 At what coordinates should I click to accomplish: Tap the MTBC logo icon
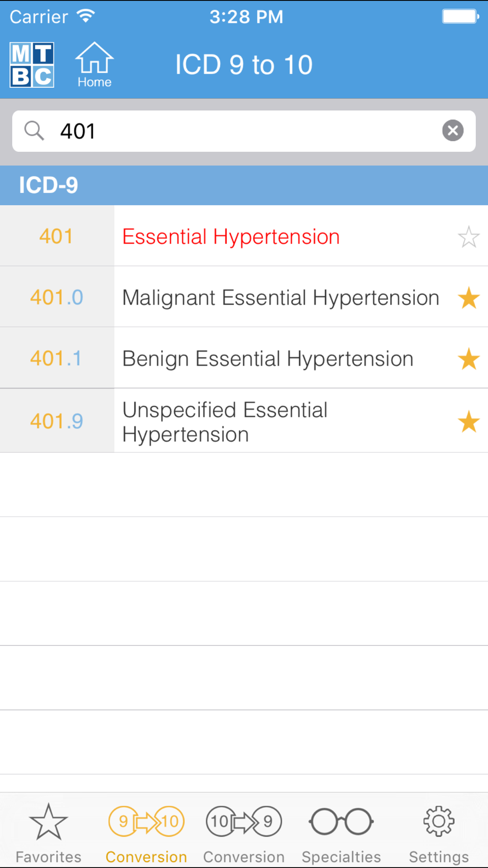[32, 65]
